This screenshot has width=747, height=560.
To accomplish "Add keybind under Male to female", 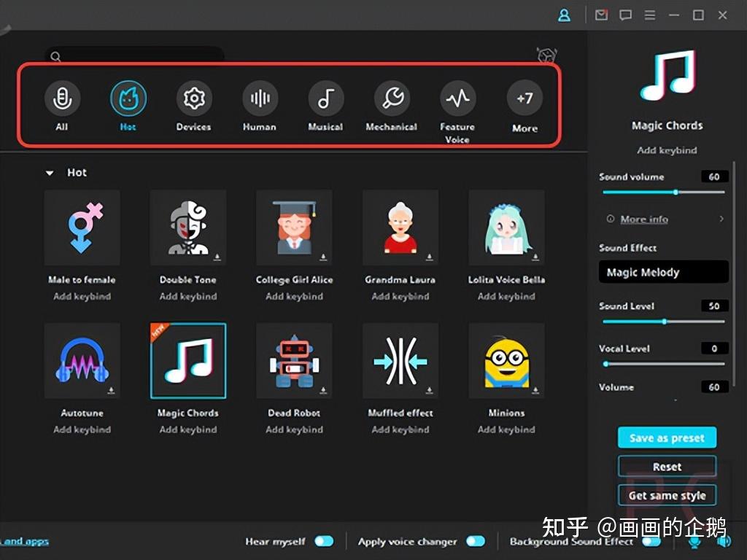I will (x=82, y=296).
